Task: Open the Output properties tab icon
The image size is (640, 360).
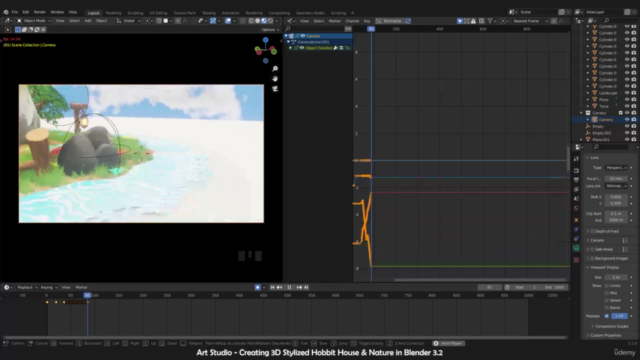Action: pyautogui.click(x=576, y=180)
